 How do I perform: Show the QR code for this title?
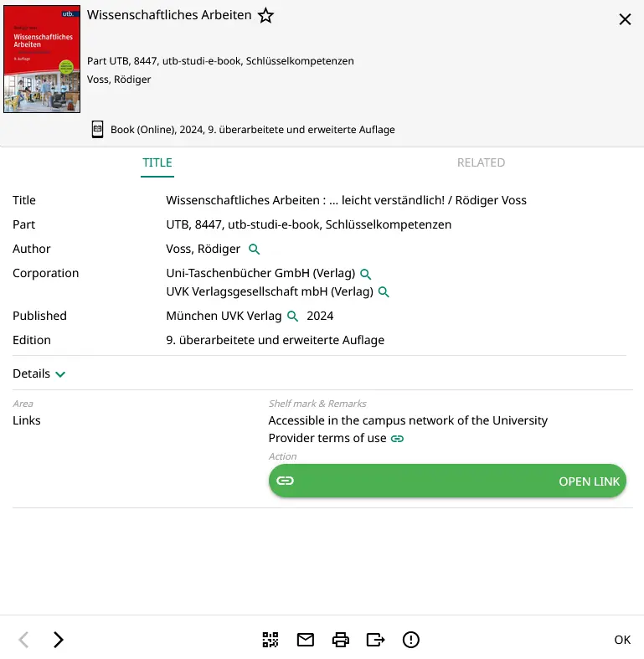coord(270,640)
